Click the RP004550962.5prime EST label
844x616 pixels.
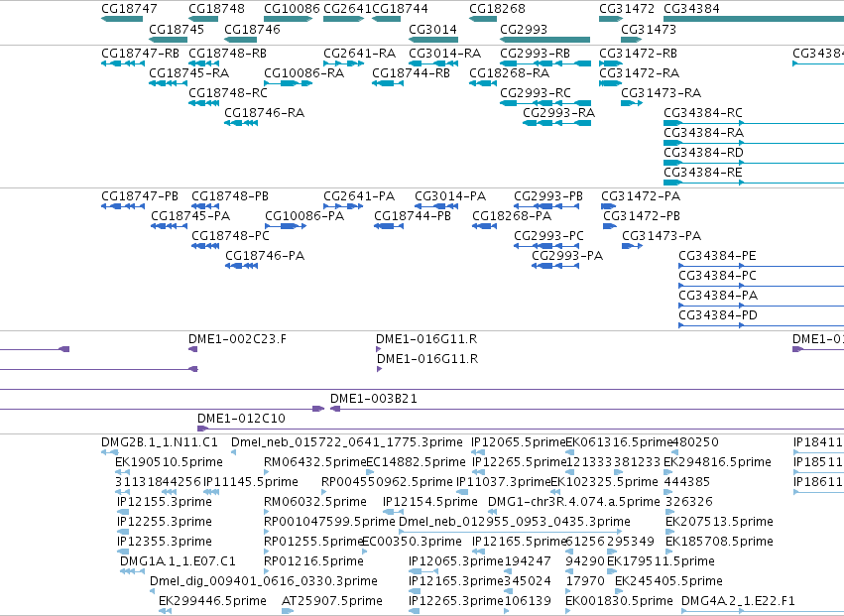[387, 482]
